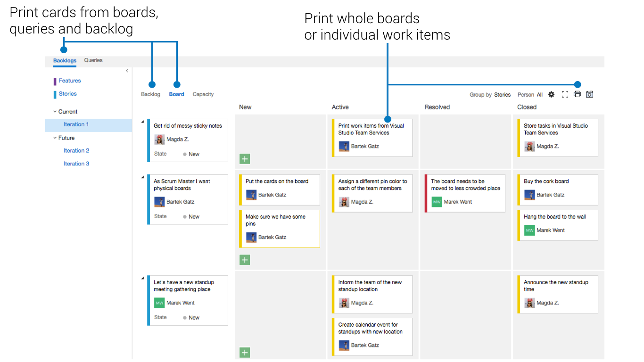Open 'Put the cards on the board' card title
The width and height of the screenshot is (644, 362).
(x=277, y=181)
